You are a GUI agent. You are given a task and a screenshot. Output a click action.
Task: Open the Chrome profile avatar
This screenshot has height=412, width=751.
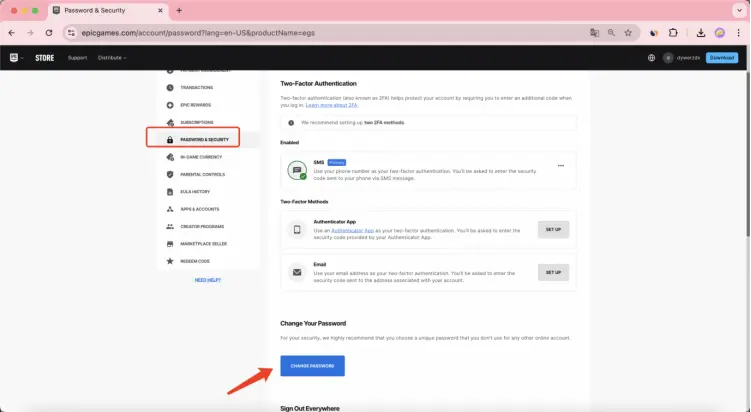(719, 33)
